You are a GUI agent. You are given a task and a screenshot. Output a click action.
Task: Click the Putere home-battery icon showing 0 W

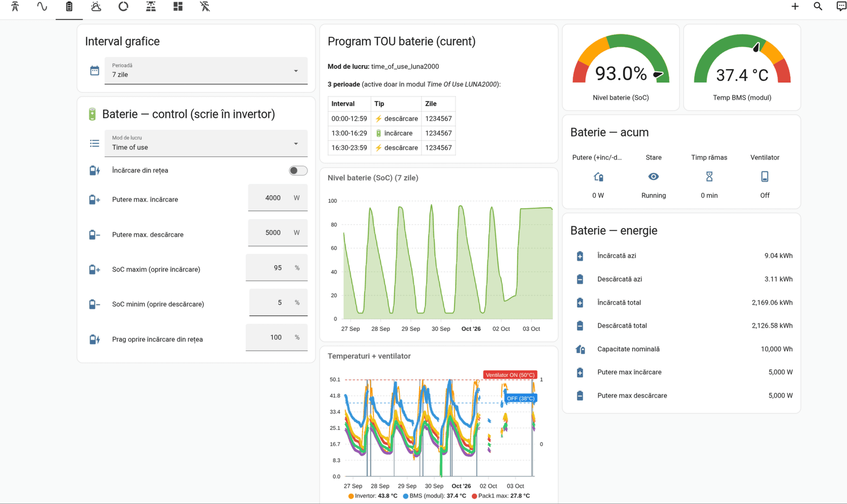[598, 176]
